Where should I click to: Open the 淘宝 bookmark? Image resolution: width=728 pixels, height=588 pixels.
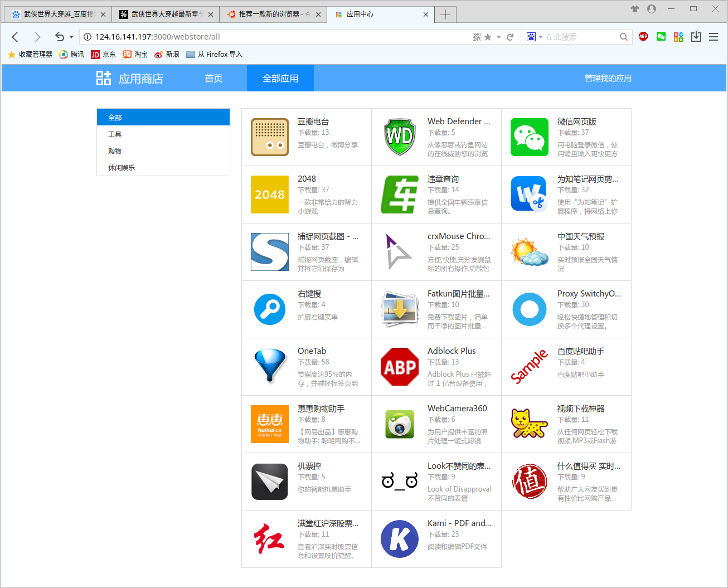point(135,54)
